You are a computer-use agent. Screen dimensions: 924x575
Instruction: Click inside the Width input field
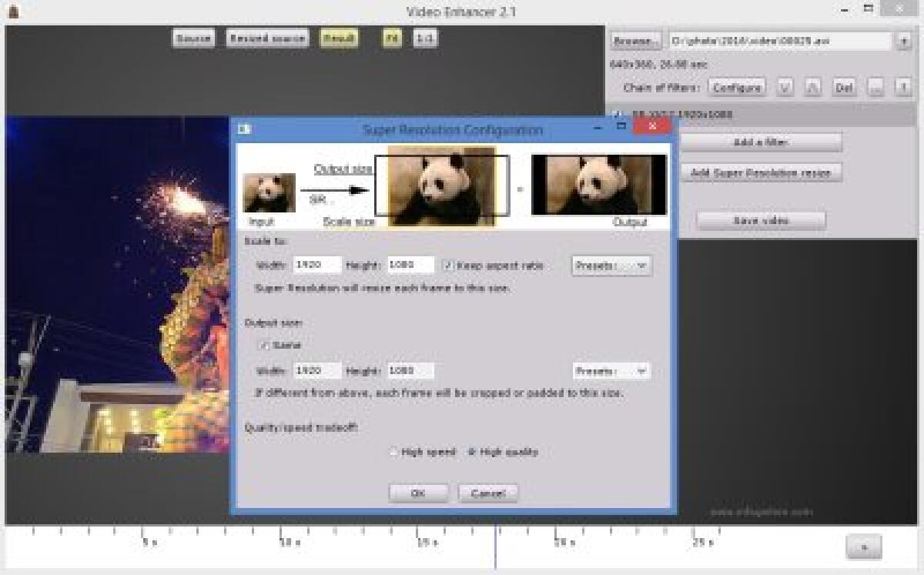pos(316,265)
